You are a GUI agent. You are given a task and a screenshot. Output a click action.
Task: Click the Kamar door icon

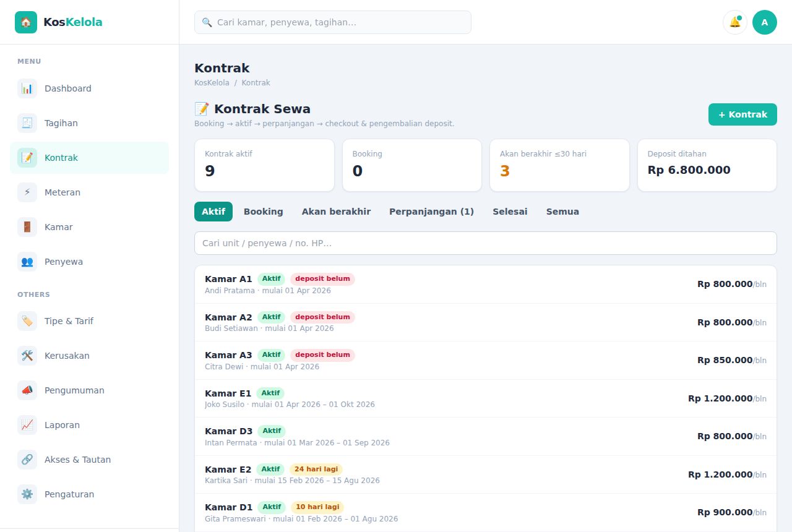click(27, 227)
